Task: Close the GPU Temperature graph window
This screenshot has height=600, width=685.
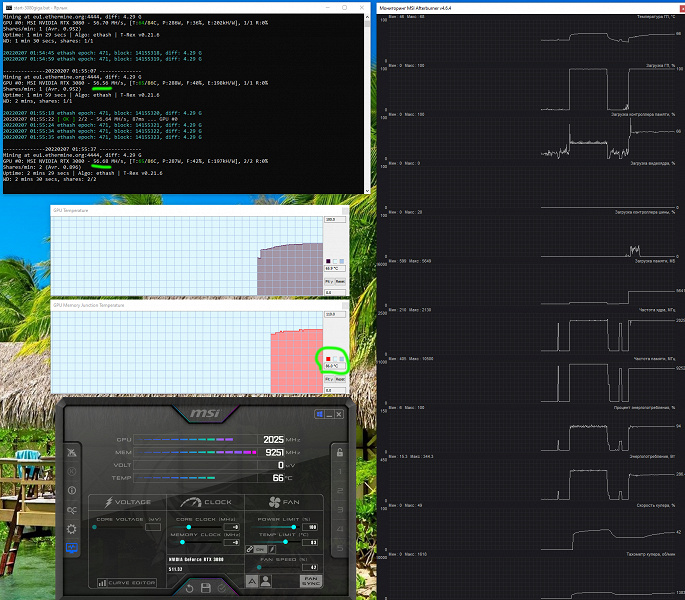Action: [345, 211]
